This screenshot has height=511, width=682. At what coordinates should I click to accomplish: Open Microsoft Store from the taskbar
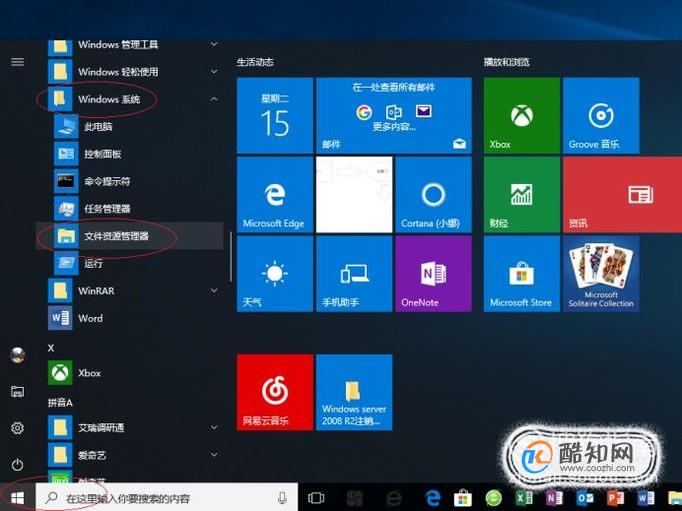463,498
